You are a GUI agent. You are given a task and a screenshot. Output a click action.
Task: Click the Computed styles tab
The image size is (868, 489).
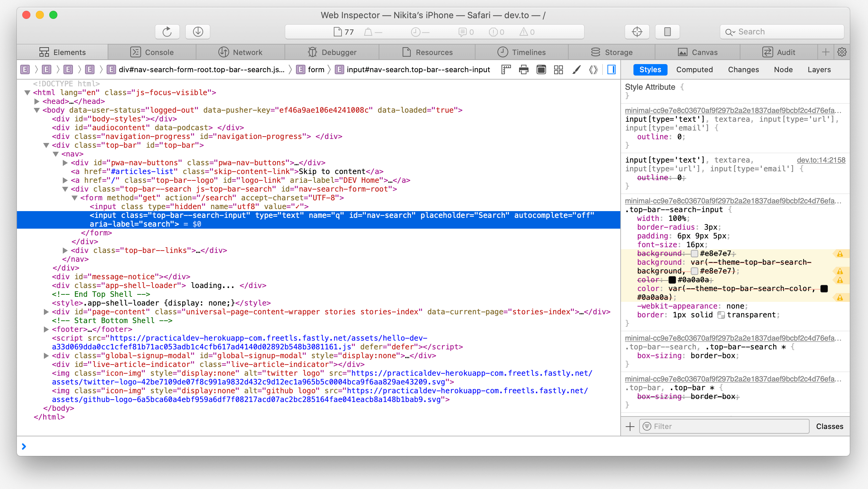[x=693, y=70]
